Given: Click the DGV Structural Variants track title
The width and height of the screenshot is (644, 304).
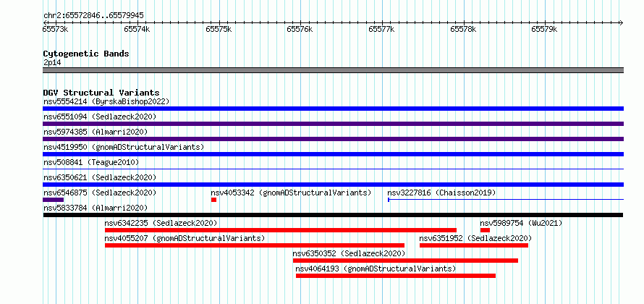Looking at the screenshot, I should pyautogui.click(x=101, y=93).
